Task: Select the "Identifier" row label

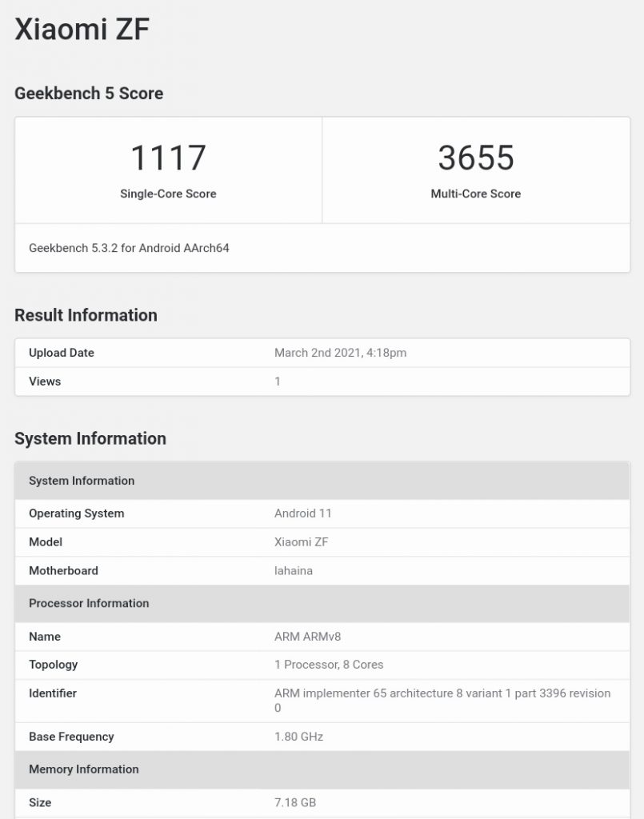Action: (x=53, y=693)
